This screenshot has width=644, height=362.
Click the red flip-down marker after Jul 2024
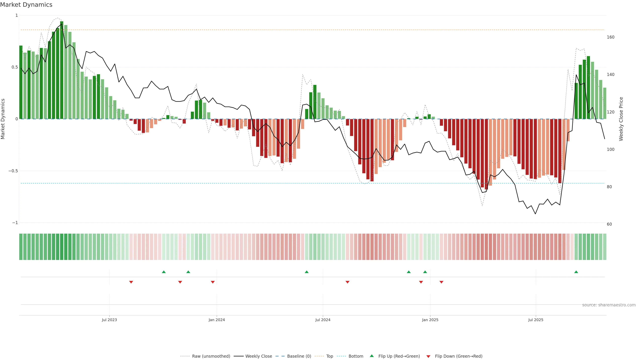point(347,282)
